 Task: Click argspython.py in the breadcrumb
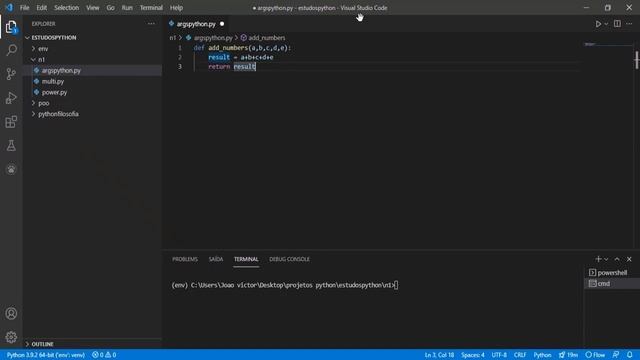213,38
